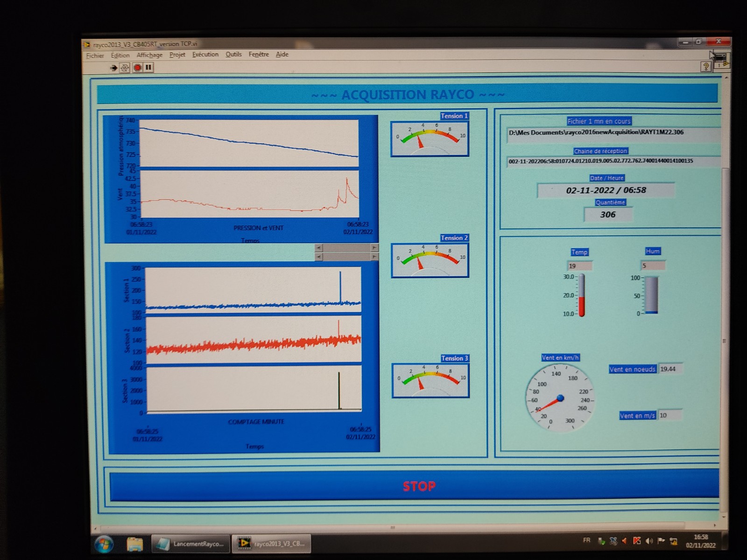Open Windows Explorer folder icon in taskbar
The image size is (747, 560).
point(135,544)
